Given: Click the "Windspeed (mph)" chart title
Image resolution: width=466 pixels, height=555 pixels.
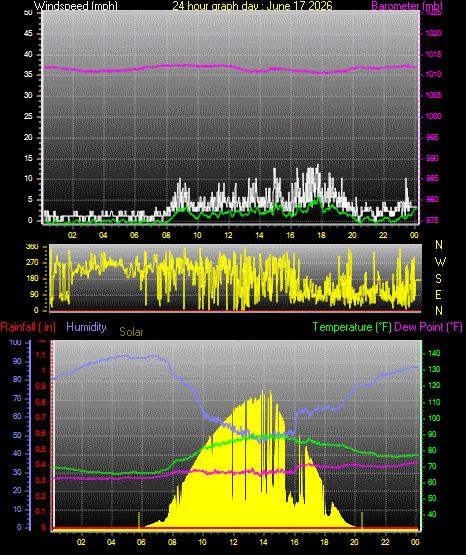Looking at the screenshot, I should point(76,6).
